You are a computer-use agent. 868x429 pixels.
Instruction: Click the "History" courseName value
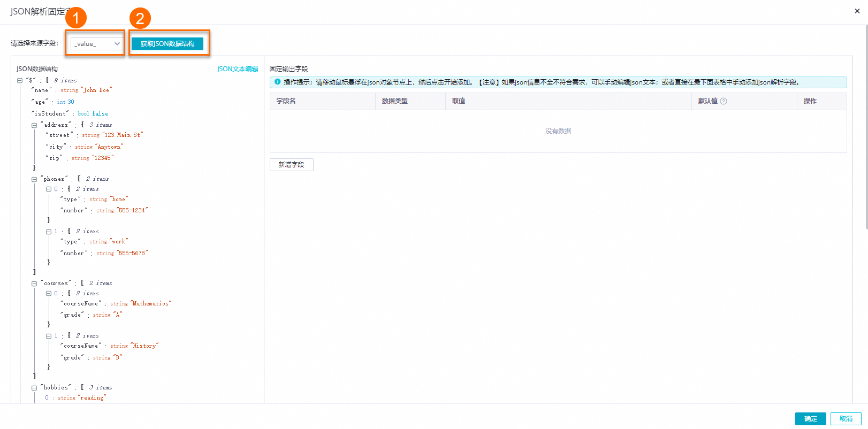[144, 346]
